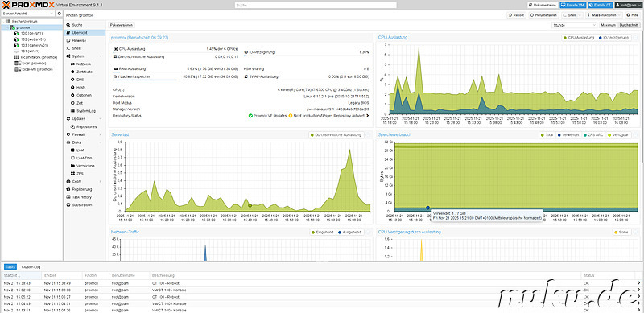Toggle the Durchschnittliche Auslastung legend series

(336, 134)
